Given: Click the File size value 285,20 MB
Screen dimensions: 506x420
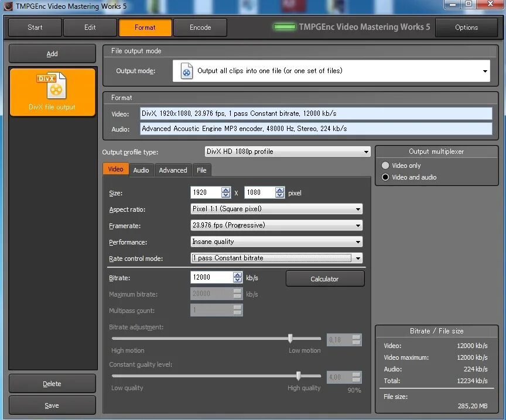Looking at the screenshot, I should (473, 406).
